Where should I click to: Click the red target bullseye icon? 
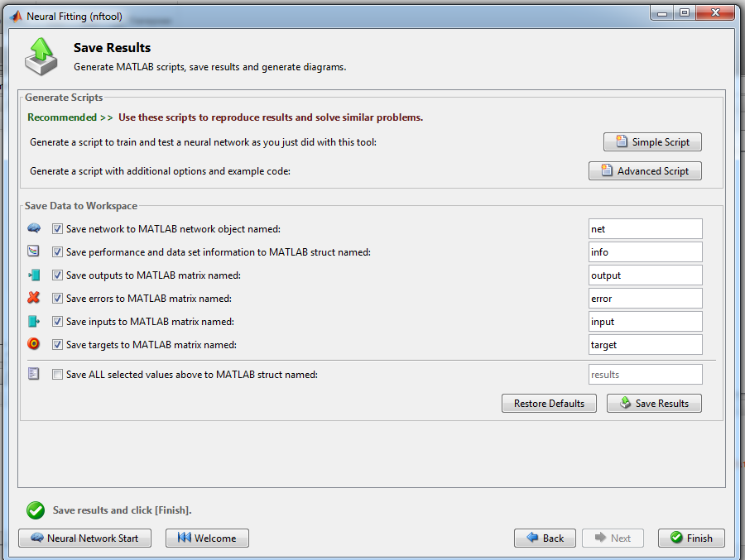tap(33, 344)
